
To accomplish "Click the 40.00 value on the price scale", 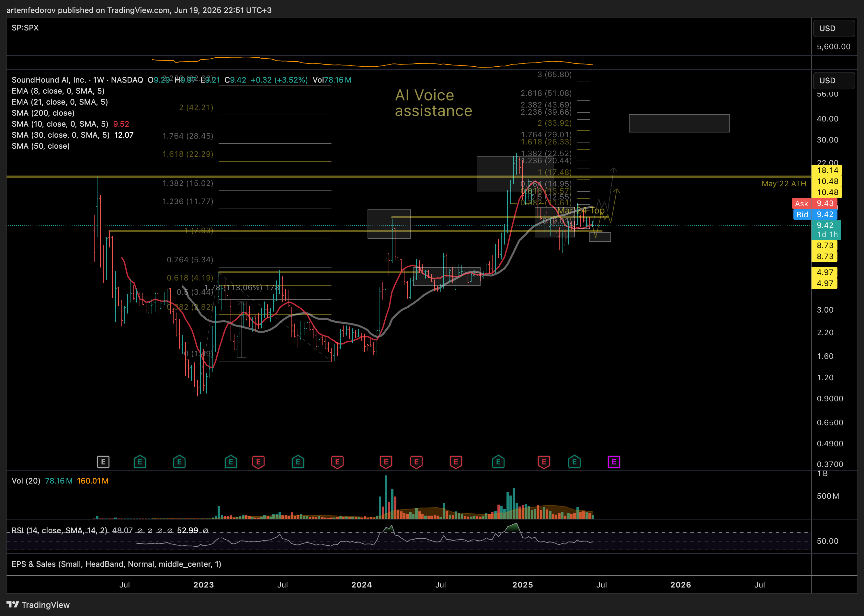I will (x=827, y=119).
